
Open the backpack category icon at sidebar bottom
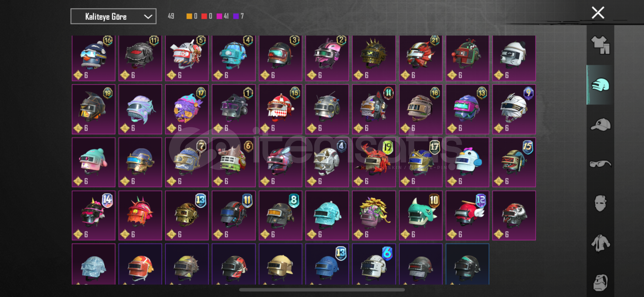(601, 282)
